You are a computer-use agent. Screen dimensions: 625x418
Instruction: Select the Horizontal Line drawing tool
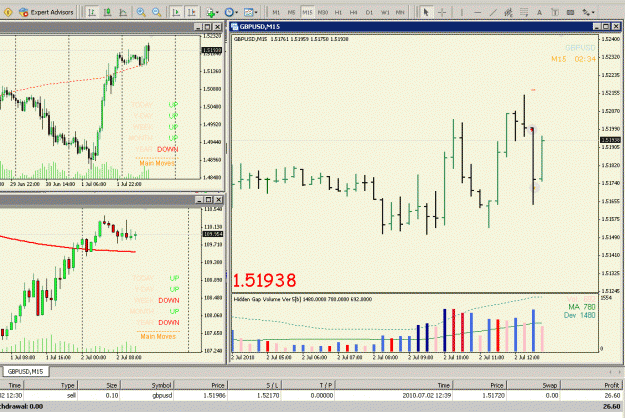[x=478, y=12]
